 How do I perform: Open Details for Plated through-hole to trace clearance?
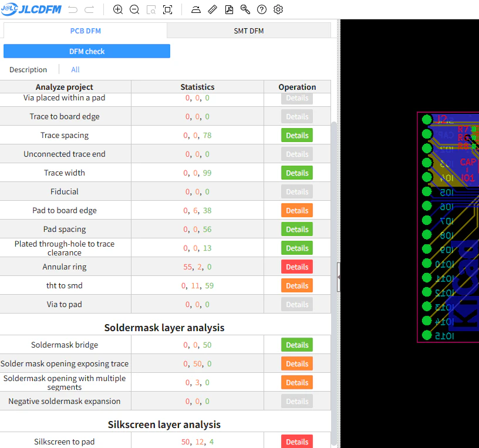[x=297, y=248]
